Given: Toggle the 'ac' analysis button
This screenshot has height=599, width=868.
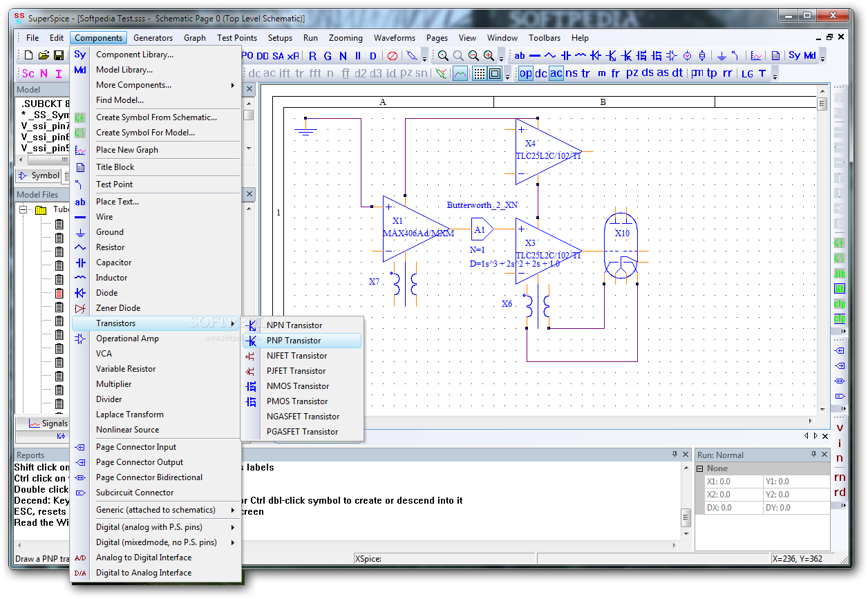Looking at the screenshot, I should (x=556, y=73).
